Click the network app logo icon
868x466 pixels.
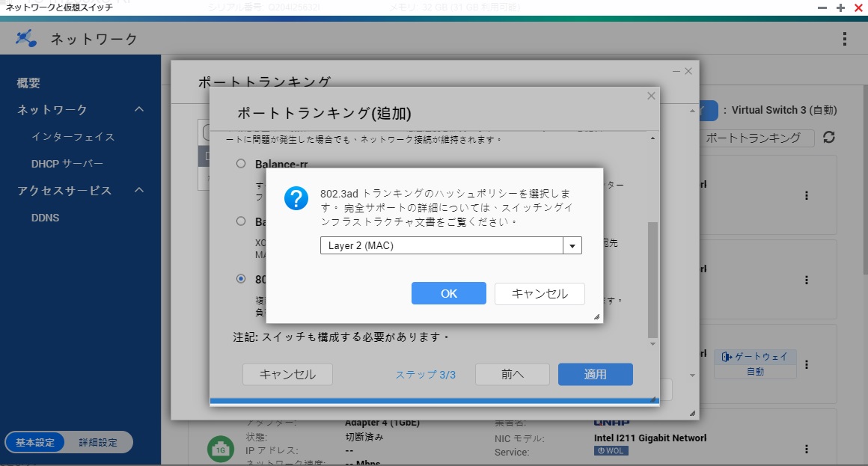point(26,38)
